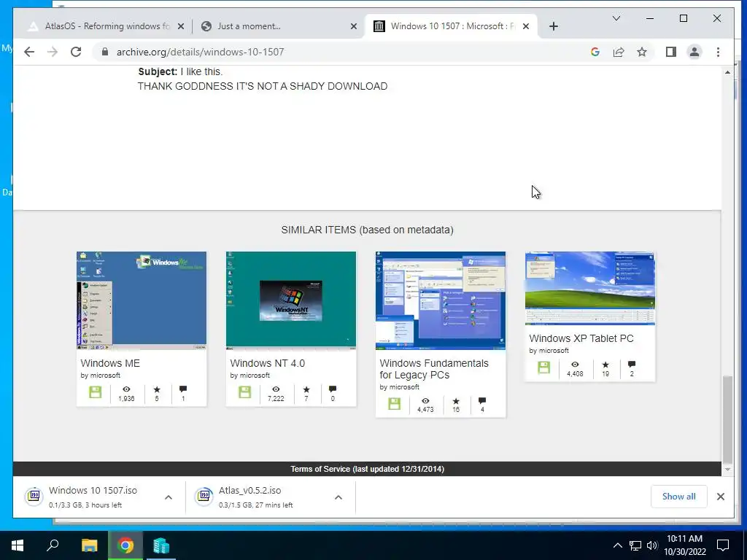747x560 pixels.
Task: Select the Windows 10 1507 tab
Action: tap(451, 26)
